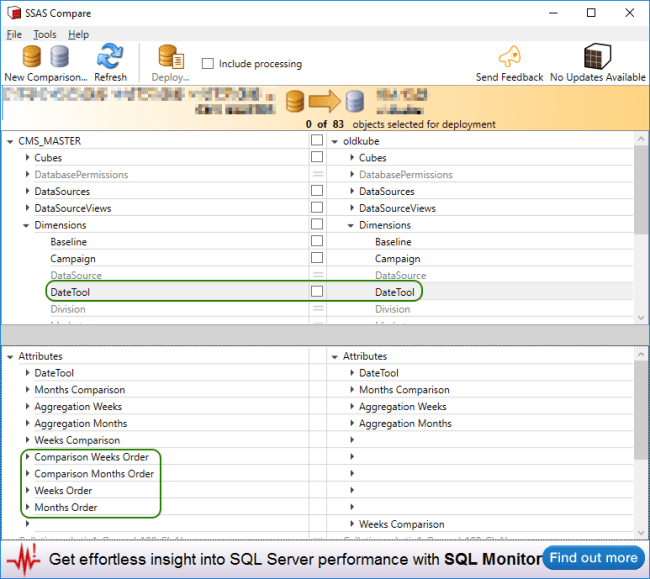Collapse the left Attributes node
The image size is (650, 579).
click(10, 357)
